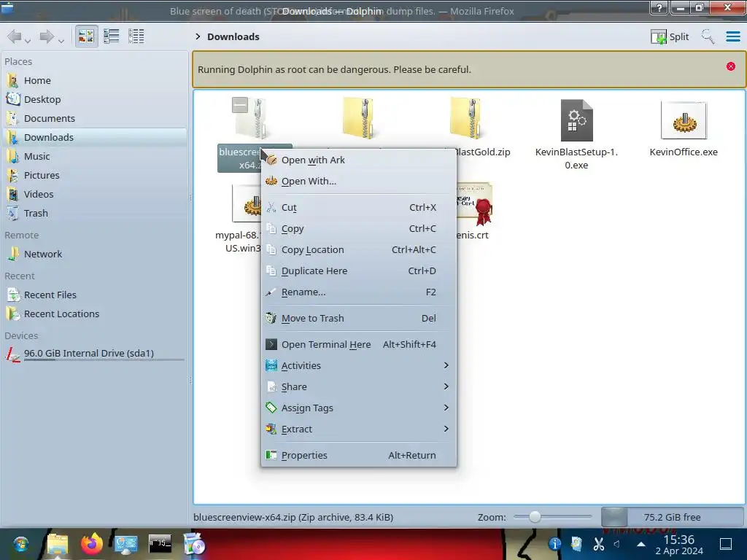Open Pictures in Places panel
The image size is (747, 560).
[x=96, y=175]
